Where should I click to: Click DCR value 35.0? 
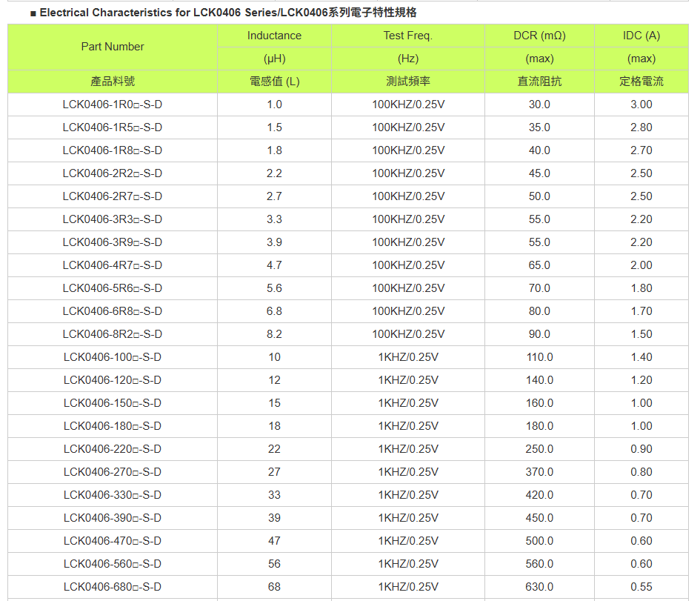pos(540,127)
